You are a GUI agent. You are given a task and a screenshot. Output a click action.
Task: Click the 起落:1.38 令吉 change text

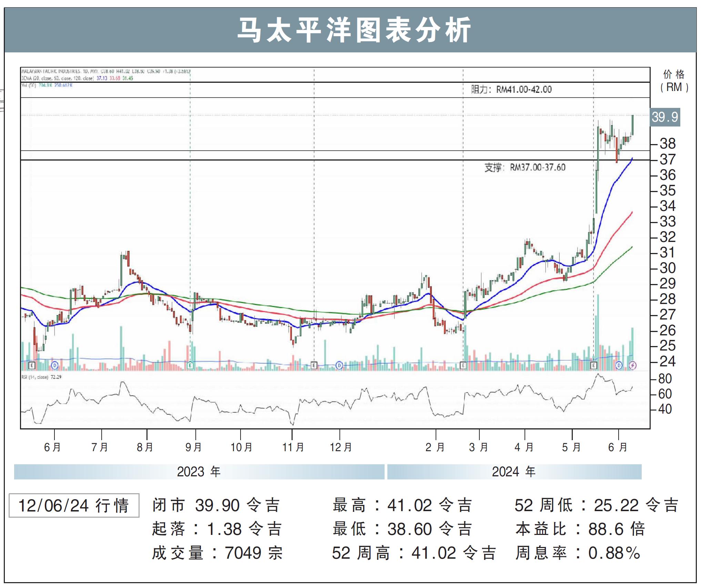click(x=217, y=529)
